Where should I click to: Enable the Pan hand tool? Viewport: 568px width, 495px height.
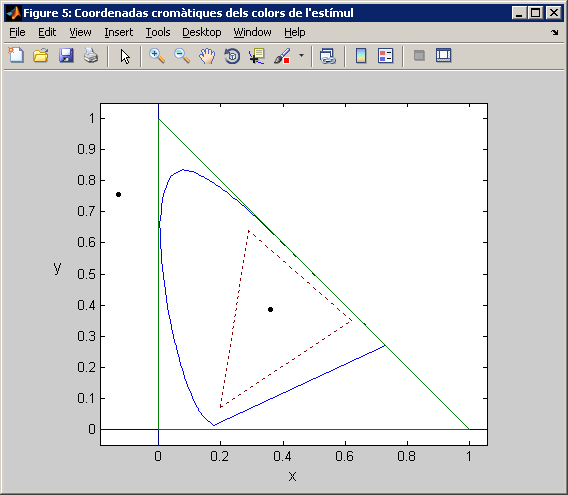point(207,56)
